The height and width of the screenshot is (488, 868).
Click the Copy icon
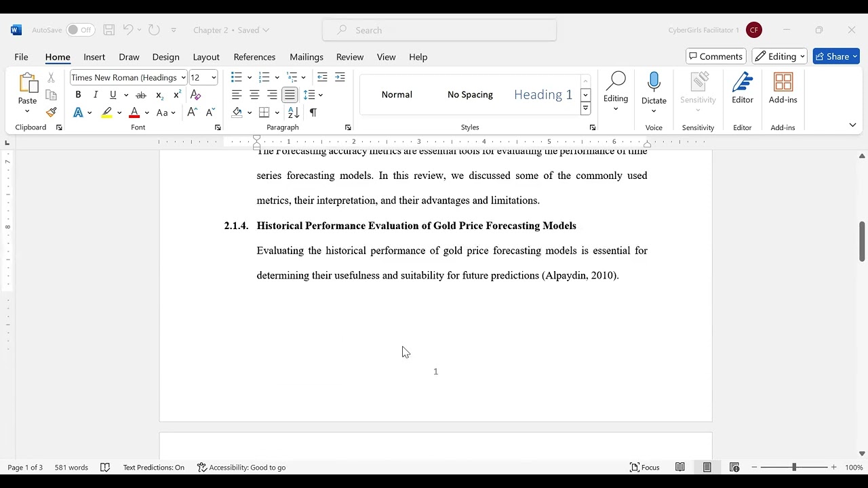(x=51, y=95)
